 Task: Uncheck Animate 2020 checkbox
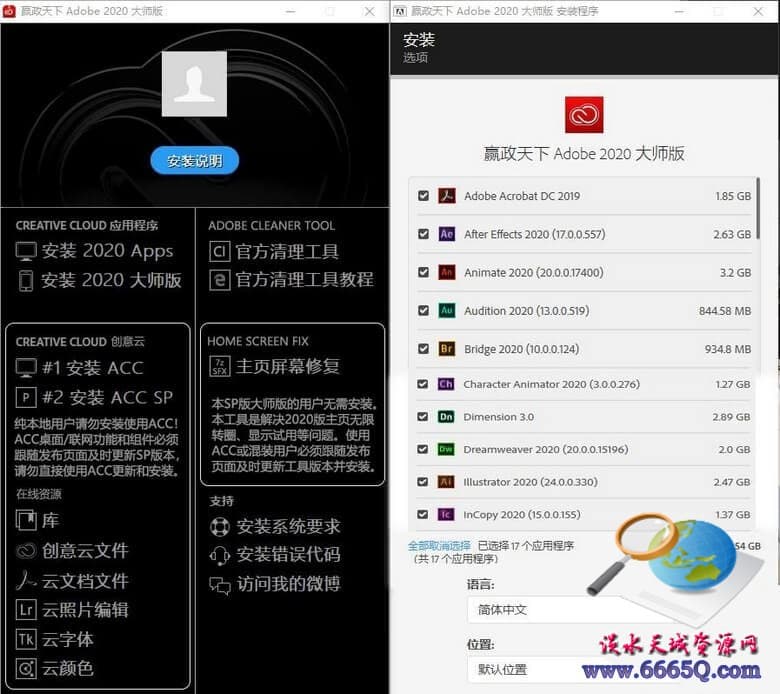click(x=423, y=272)
